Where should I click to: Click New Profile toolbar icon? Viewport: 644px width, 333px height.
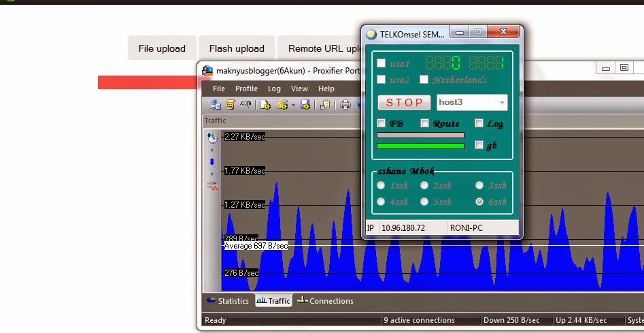click(266, 105)
